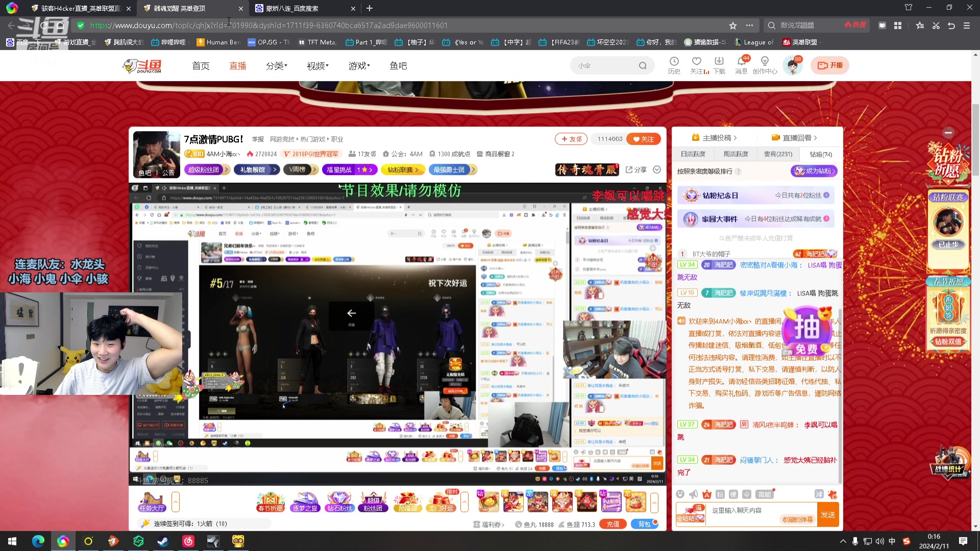The image size is (980, 551).
Task: Open 鱼吧 in Douyu navigation
Action: (398, 65)
